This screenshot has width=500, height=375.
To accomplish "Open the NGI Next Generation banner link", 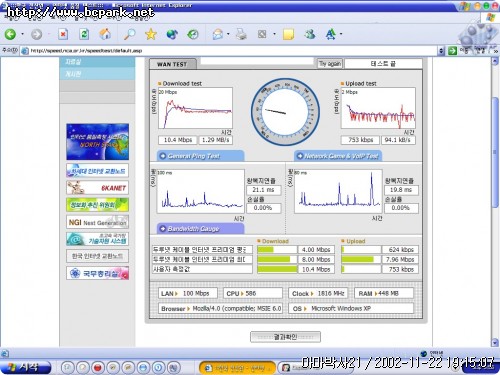I will tap(97, 222).
